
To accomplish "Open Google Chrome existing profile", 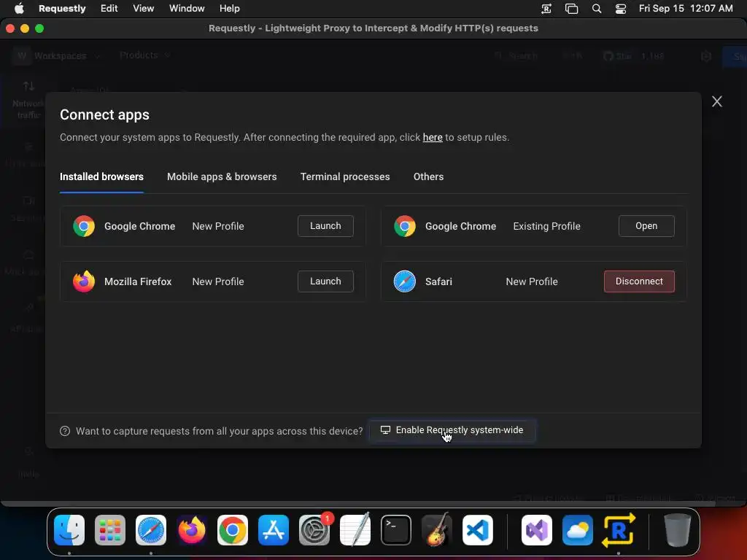I will click(646, 226).
